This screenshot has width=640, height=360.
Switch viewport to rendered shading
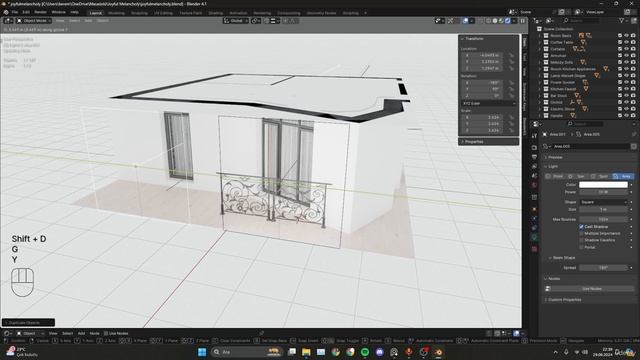click(x=508, y=20)
